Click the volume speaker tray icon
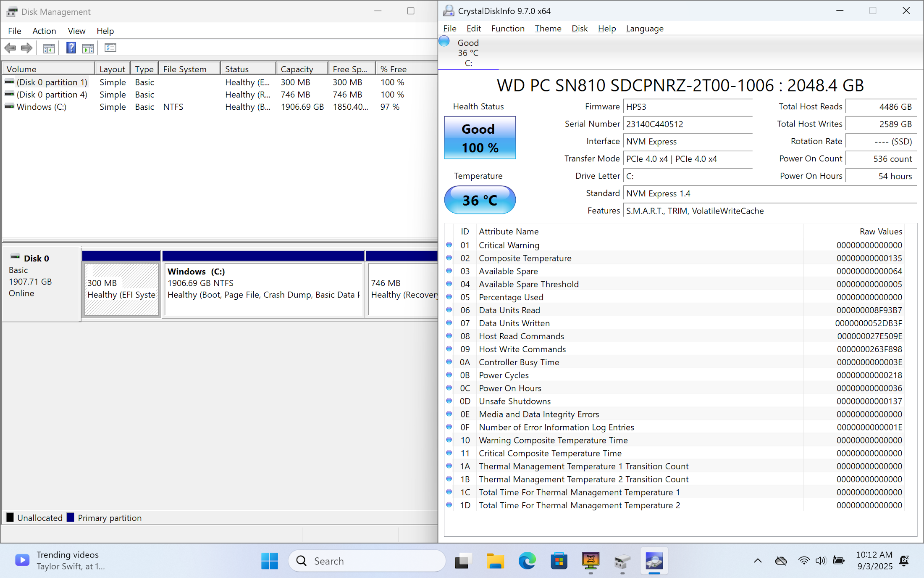The height and width of the screenshot is (578, 924). click(x=821, y=560)
